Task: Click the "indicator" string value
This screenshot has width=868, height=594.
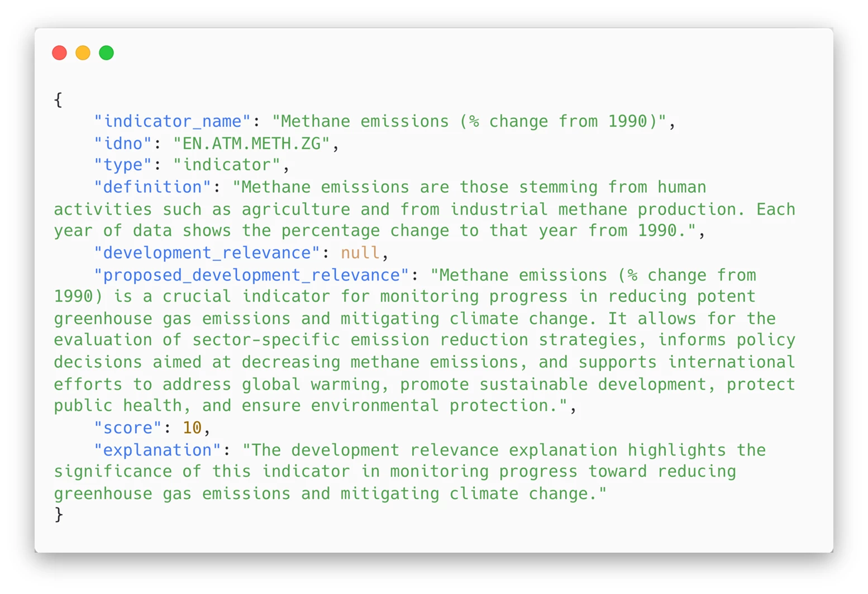Action: tap(226, 165)
